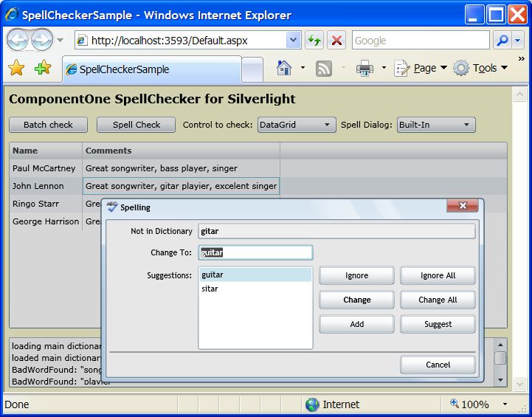This screenshot has height=417, width=532.
Task: Click the log panel scrollbar thumb
Action: 500,358
